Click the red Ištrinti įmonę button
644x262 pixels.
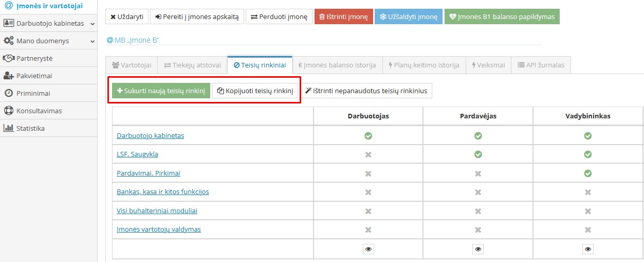click(343, 16)
